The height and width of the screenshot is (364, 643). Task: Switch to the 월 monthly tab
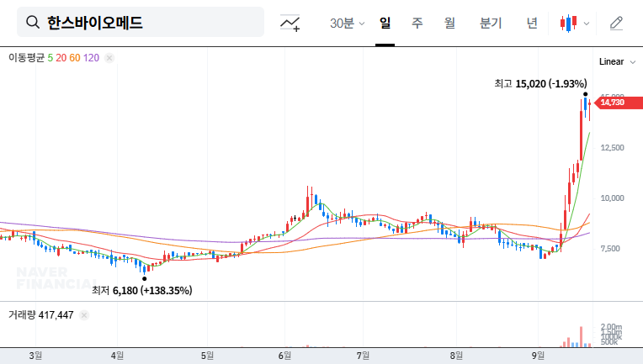(x=450, y=23)
